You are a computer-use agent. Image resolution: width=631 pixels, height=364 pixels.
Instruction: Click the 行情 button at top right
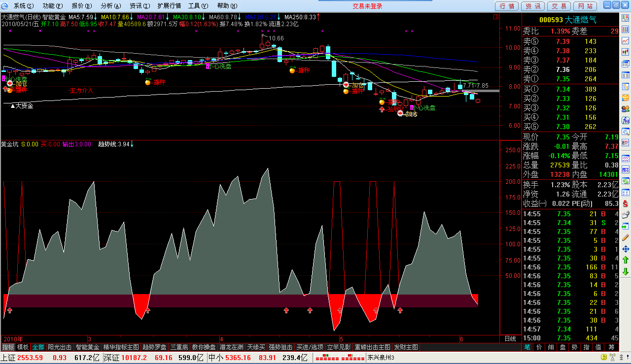point(507,6)
